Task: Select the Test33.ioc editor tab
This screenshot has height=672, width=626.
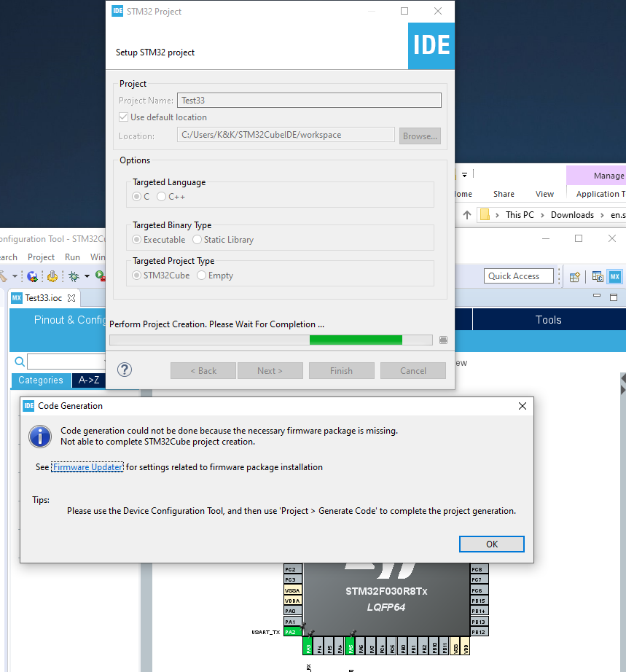Action: coord(43,298)
